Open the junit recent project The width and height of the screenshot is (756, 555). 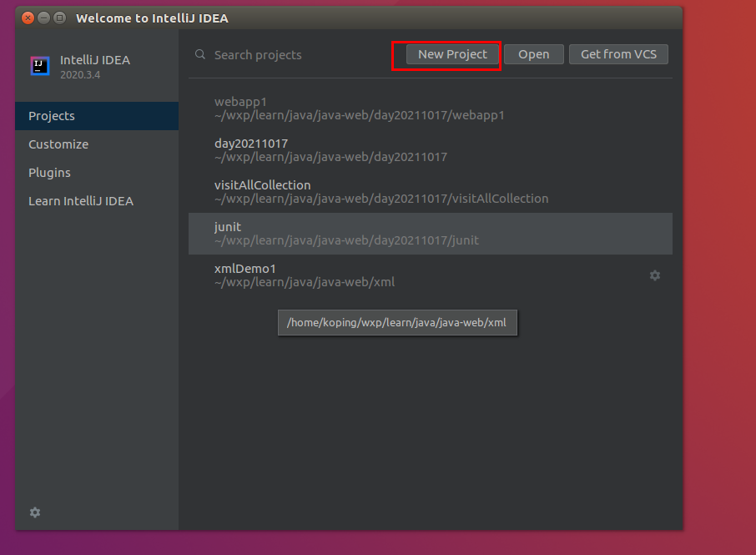pyautogui.click(x=430, y=234)
